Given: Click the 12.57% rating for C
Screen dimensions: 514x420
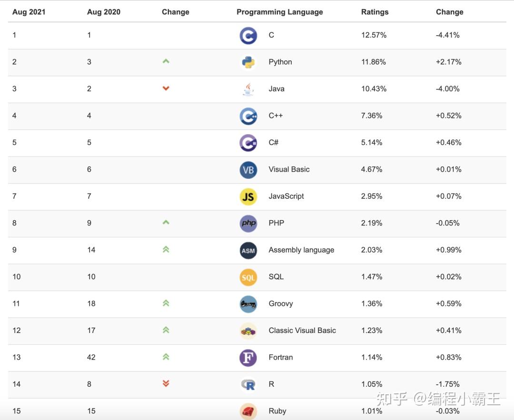Looking at the screenshot, I should [374, 35].
